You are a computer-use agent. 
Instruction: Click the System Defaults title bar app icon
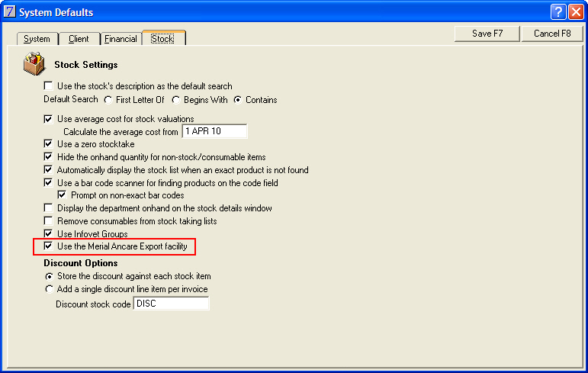tap(9, 11)
